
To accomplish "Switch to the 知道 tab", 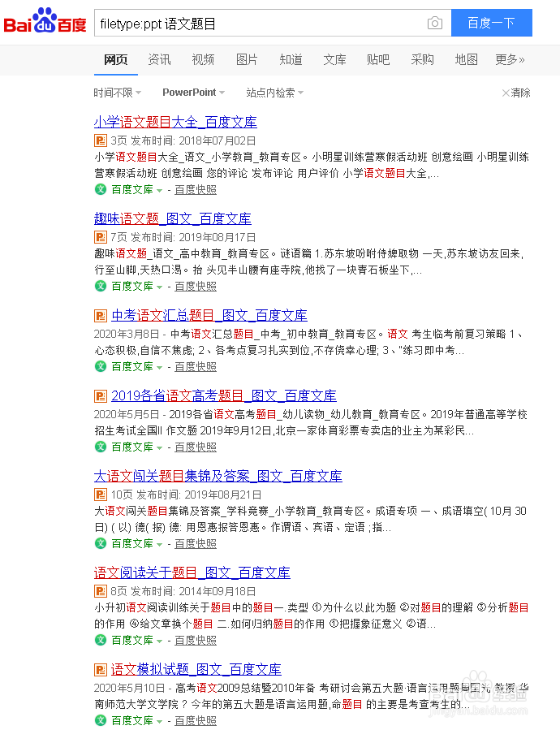I will pyautogui.click(x=291, y=59).
